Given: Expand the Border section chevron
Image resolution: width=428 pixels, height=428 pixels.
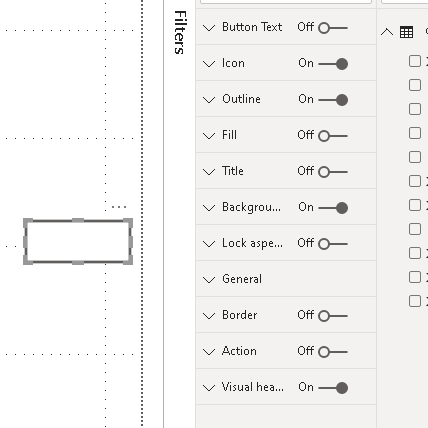Looking at the screenshot, I should coord(209,315).
